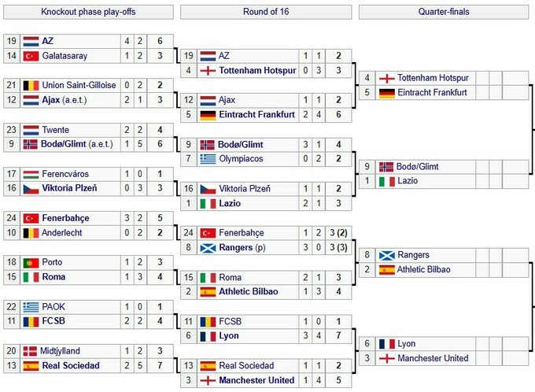The image size is (535, 392).
Task: Click German flag beside Eintracht Frankfurt in Quarter-finals
Action: click(x=386, y=93)
